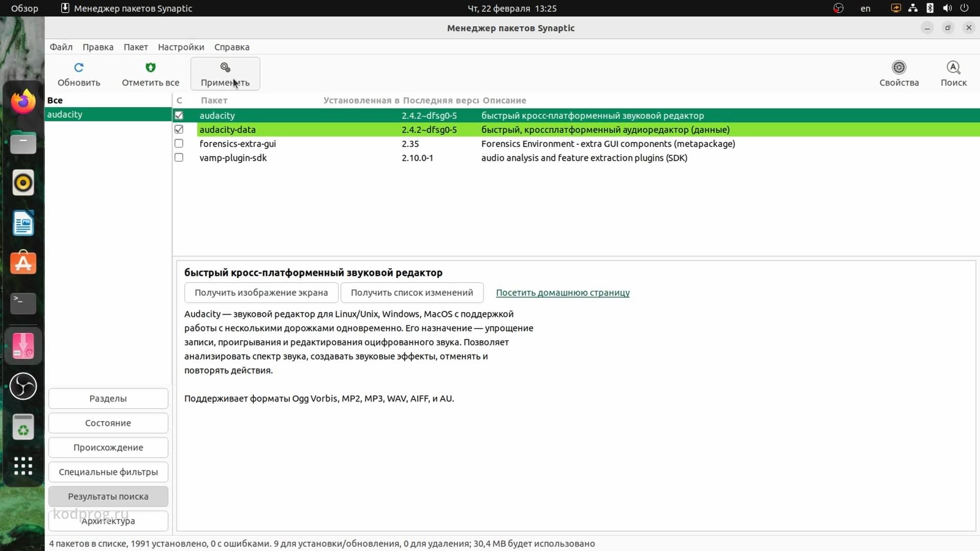Select audacity search entry in left list
The width and height of the screenshot is (980, 551).
pyautogui.click(x=108, y=114)
